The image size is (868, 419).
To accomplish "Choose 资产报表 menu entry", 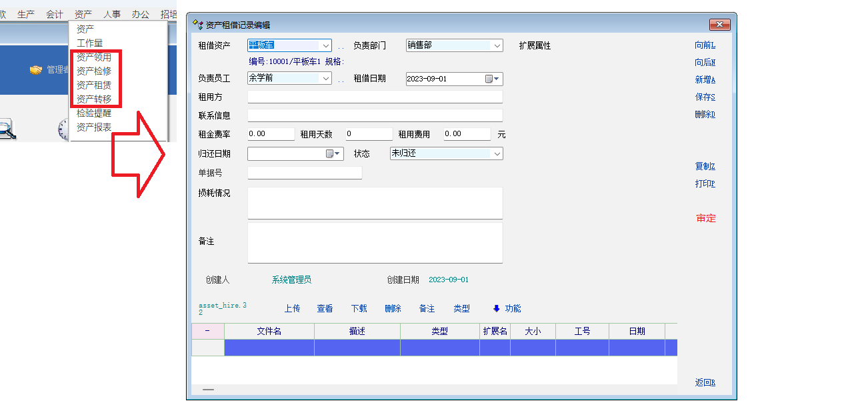I will 94,127.
